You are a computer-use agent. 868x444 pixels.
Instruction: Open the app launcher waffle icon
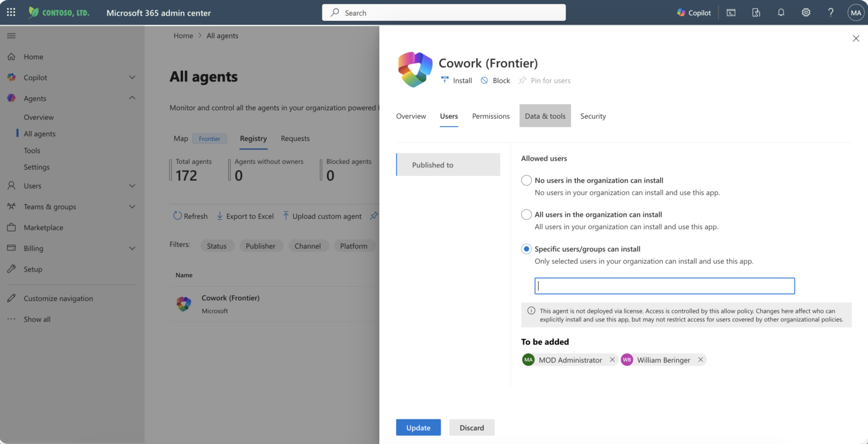coord(11,12)
